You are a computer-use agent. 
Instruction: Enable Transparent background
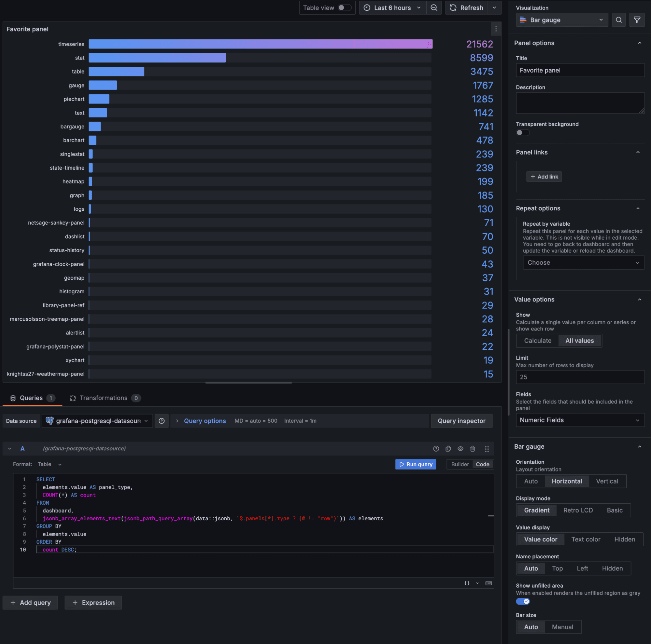523,133
